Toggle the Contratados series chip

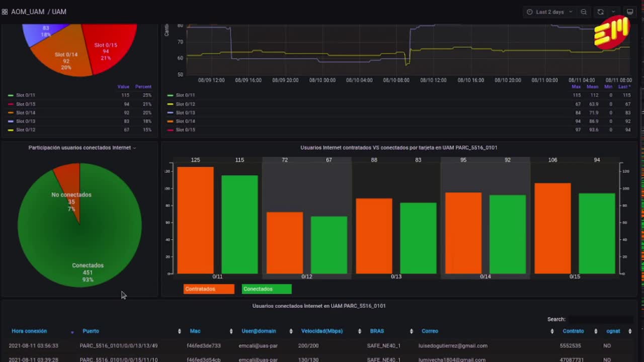(209, 289)
